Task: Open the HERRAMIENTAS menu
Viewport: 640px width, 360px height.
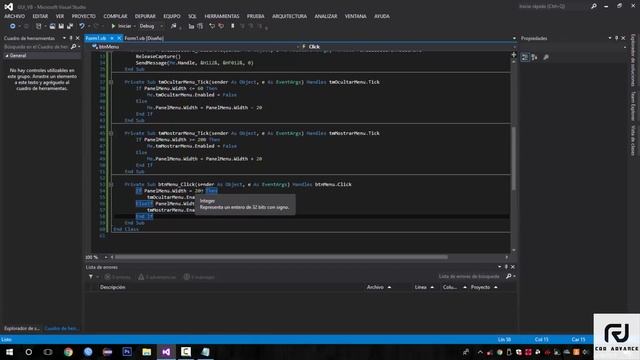Action: (222, 16)
